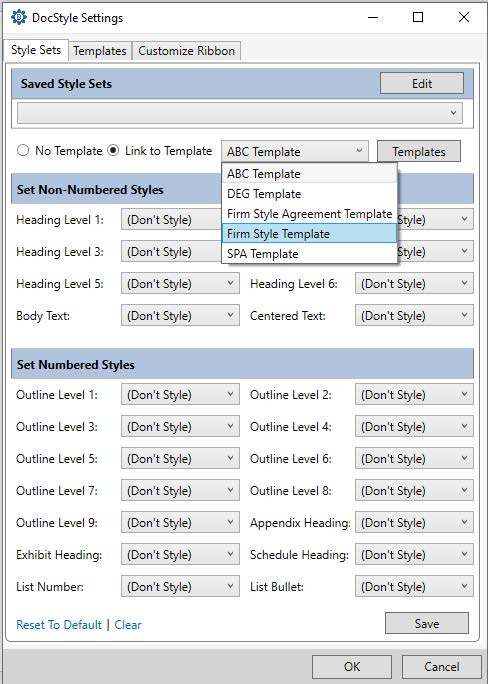This screenshot has height=684, width=488.
Task: Click the Templates button beside template dropdown
Action: [419, 151]
